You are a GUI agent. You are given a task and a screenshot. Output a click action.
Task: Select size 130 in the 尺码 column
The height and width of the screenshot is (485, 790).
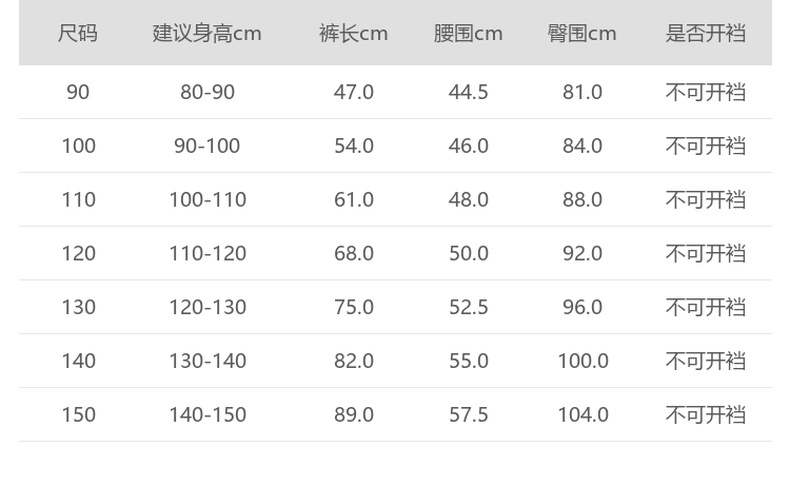(x=78, y=307)
